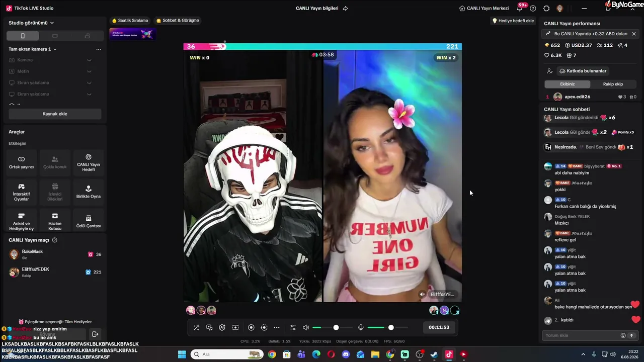The width and height of the screenshot is (644, 362).
Task: Click the add clip icon in toolbar
Action: [235, 327]
